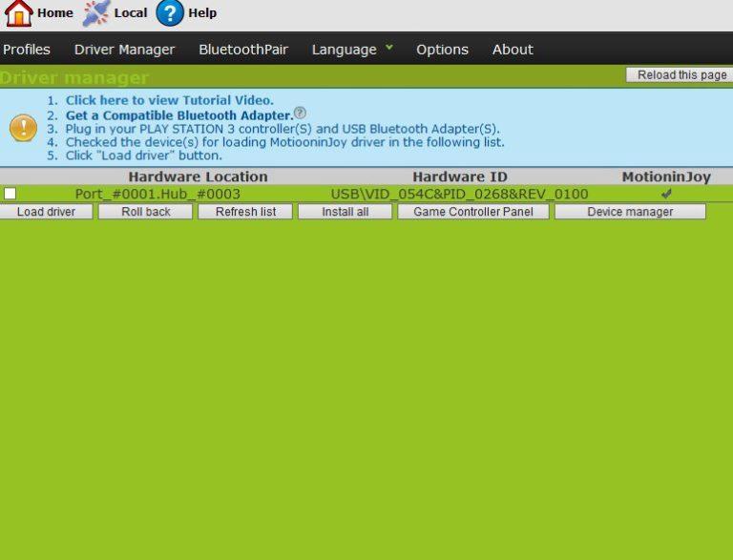This screenshot has width=733, height=560.
Task: Click the MotioninJoy checkmark in device row
Action: click(x=666, y=194)
